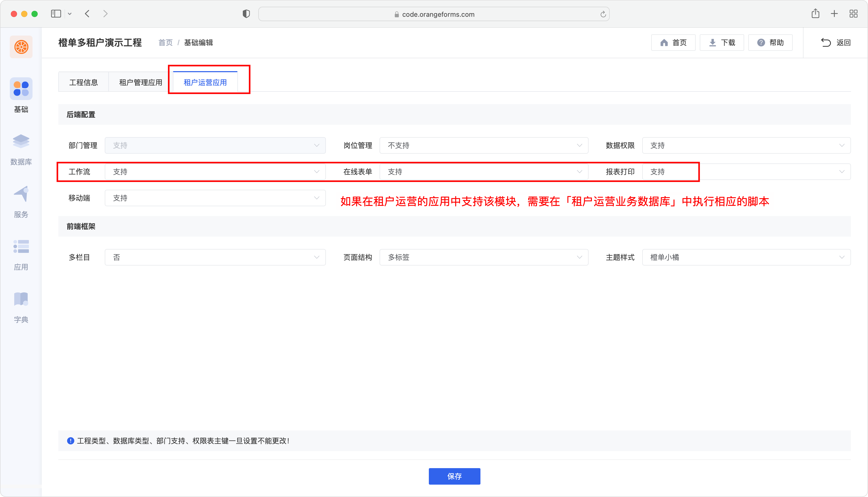Click the browser share icon
868x497 pixels.
815,13
